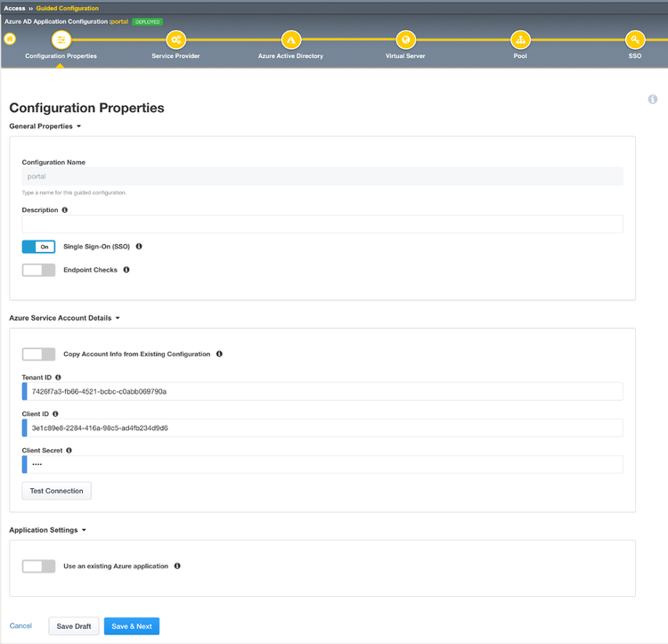This screenshot has width=668, height=644.
Task: Go to the Azure Active Directory step icon
Action: point(291,40)
